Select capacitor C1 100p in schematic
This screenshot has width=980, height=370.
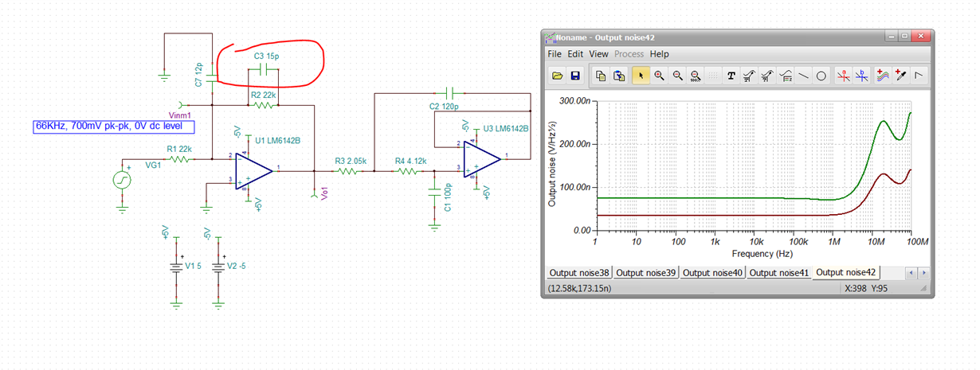tap(434, 191)
